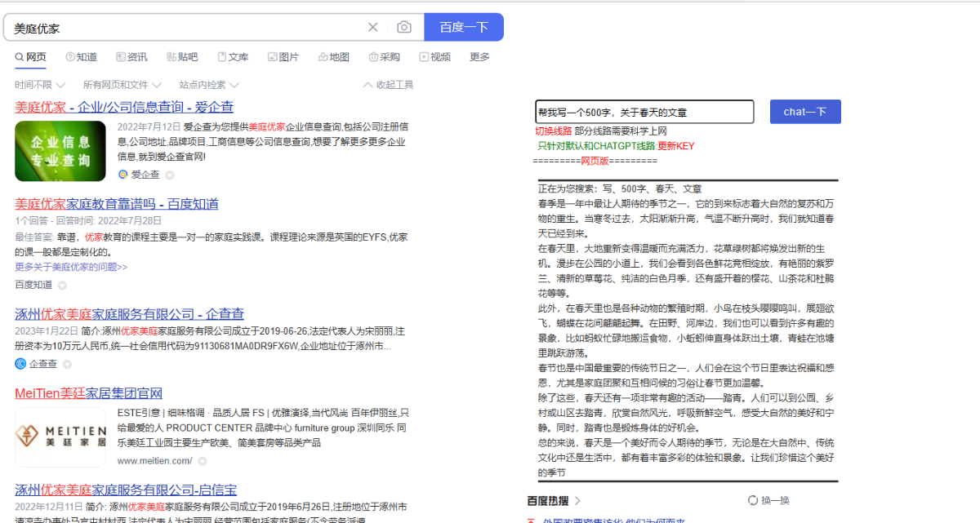Image resolution: width=980 pixels, height=523 pixels.
Task: Click the text 只针对默认和CHATGPT线路
Action: point(597,146)
